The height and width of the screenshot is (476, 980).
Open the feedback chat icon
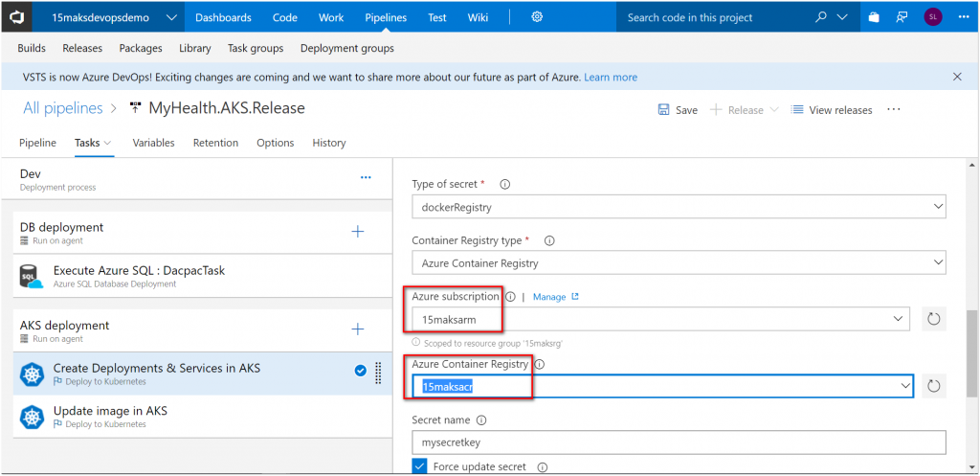pyautogui.click(x=902, y=17)
